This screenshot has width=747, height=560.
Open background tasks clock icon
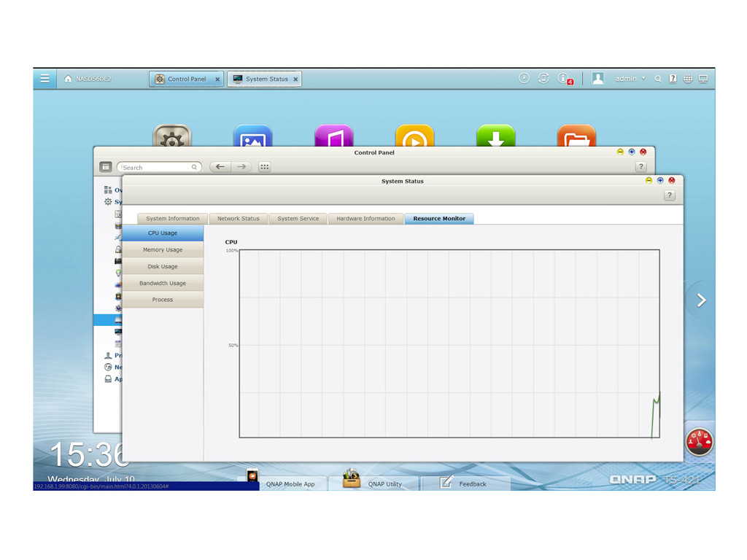coord(524,78)
